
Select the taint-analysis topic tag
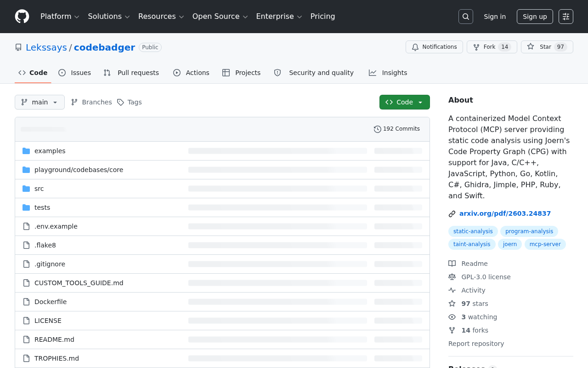[x=472, y=244]
